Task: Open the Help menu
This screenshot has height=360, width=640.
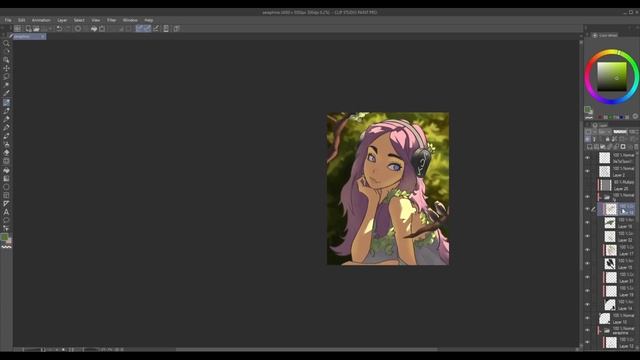Action: (x=149, y=20)
